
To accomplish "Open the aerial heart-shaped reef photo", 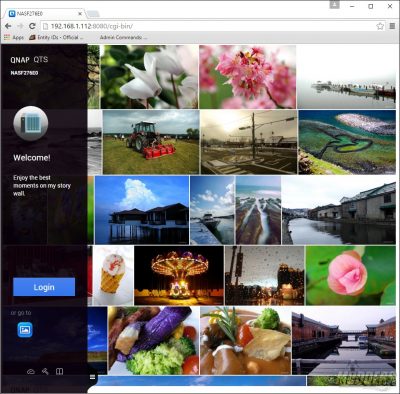I will [347, 142].
